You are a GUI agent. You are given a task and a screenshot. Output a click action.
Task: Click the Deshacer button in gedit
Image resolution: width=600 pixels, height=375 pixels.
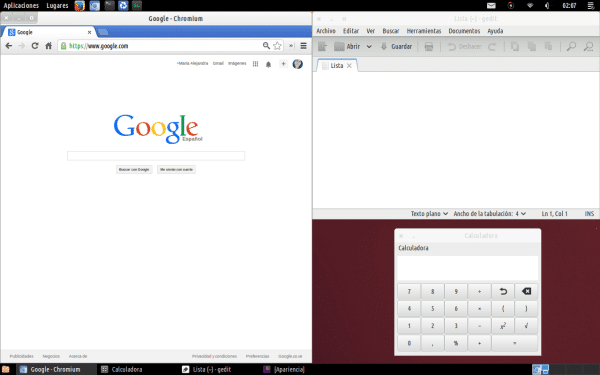pyautogui.click(x=464, y=47)
